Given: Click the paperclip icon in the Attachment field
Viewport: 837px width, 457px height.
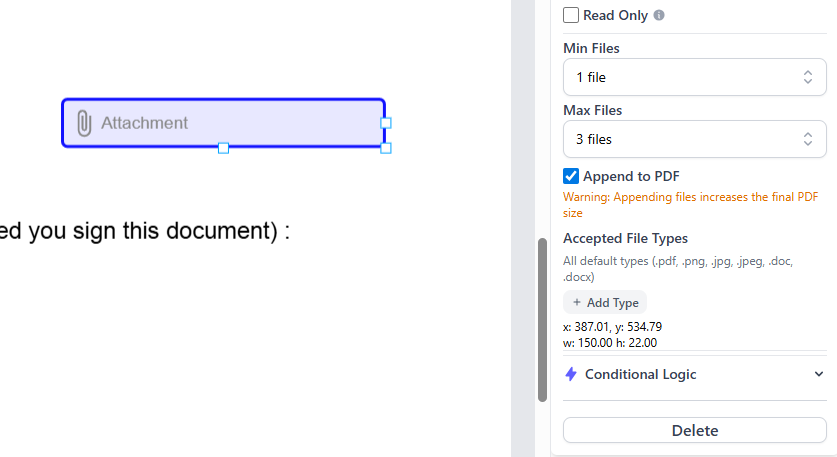Looking at the screenshot, I should click(x=84, y=123).
